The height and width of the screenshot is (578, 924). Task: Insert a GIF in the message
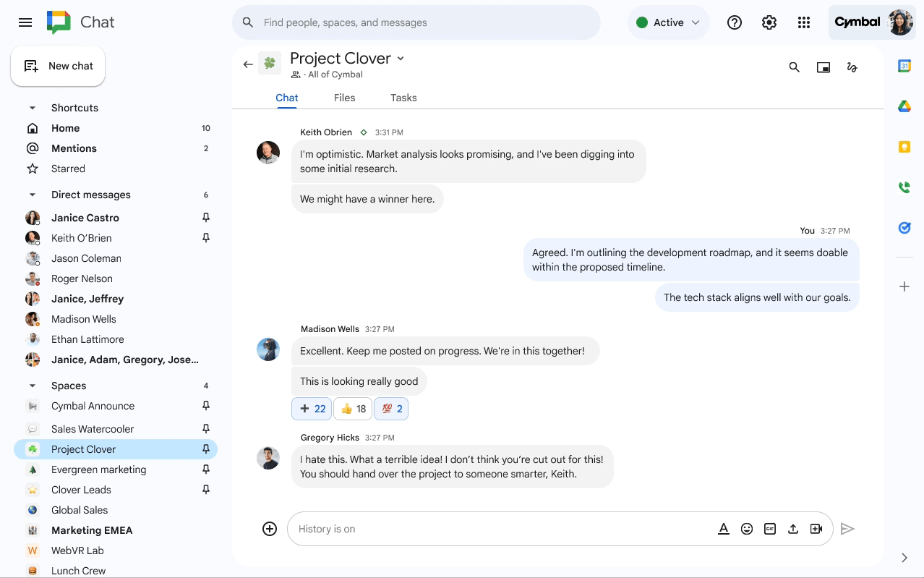(770, 529)
